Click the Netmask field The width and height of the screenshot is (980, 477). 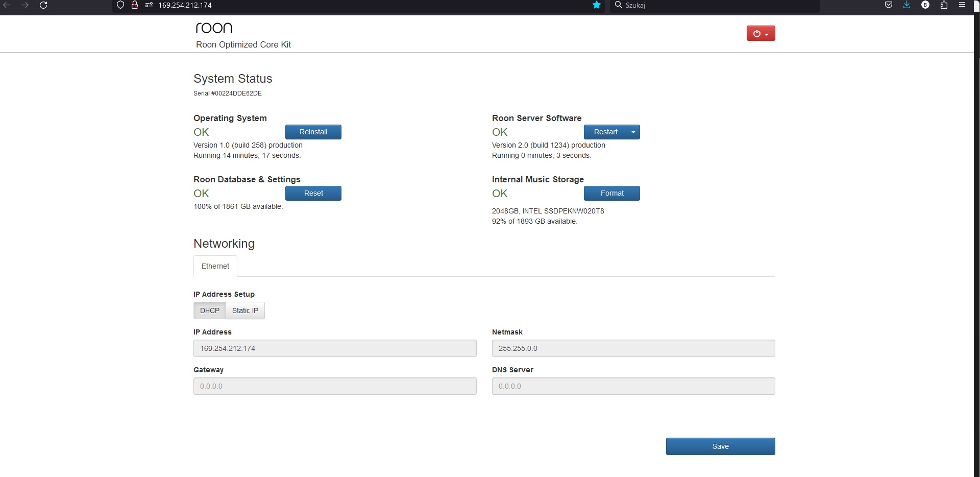[633, 348]
